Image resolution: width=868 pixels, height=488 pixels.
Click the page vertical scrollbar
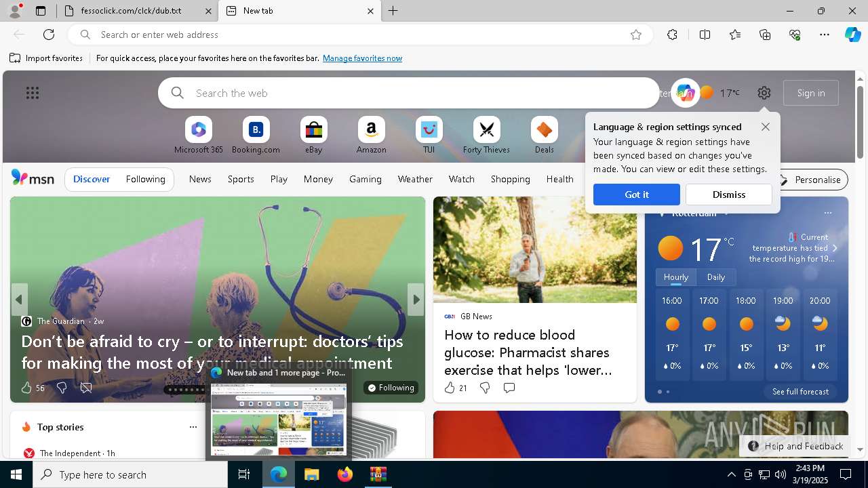[x=861, y=122]
